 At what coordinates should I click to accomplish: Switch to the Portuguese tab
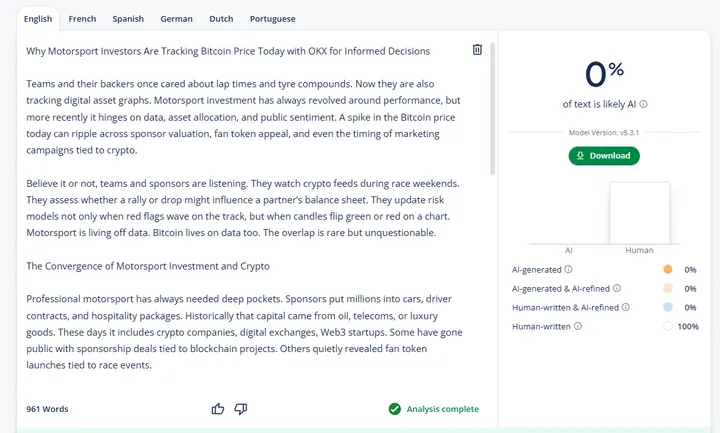[273, 19]
